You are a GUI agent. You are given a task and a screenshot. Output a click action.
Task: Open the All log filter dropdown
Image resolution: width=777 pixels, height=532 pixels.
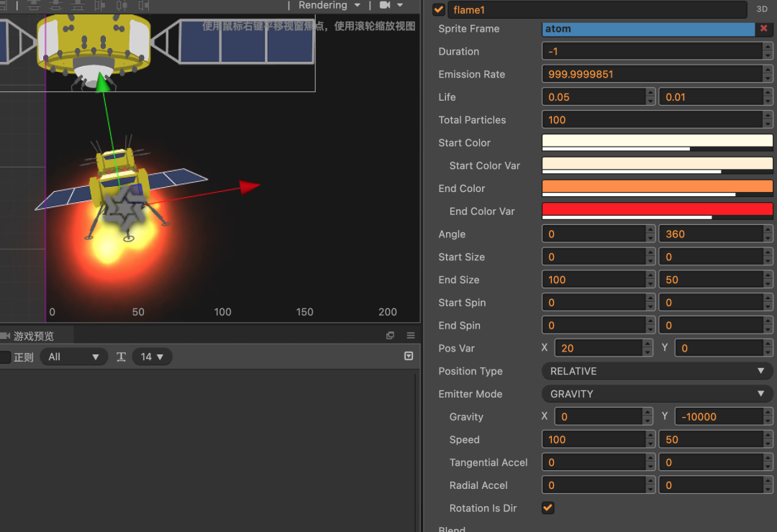[74, 357]
